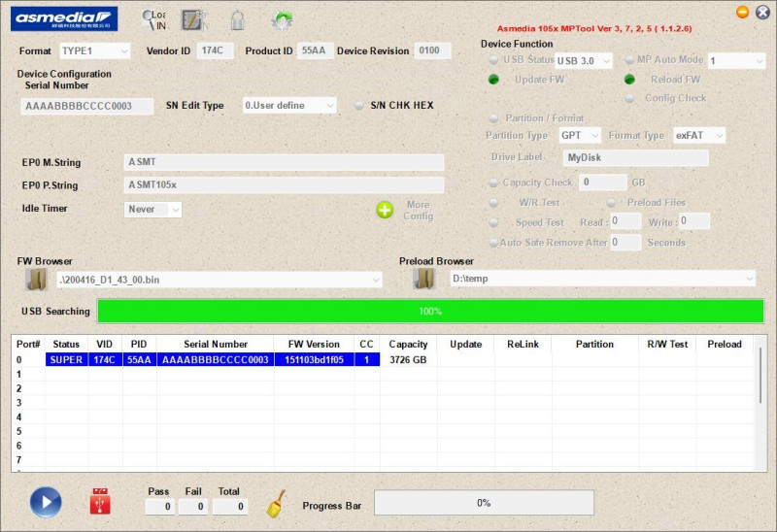The width and height of the screenshot is (777, 532).
Task: Toggle the Speed Test option
Action: pos(493,222)
